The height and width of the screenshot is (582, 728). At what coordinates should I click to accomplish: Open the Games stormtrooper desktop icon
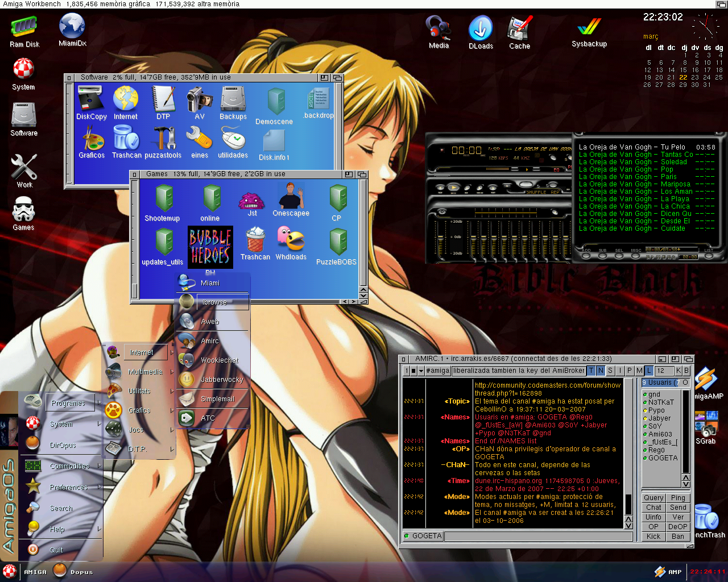point(23,210)
